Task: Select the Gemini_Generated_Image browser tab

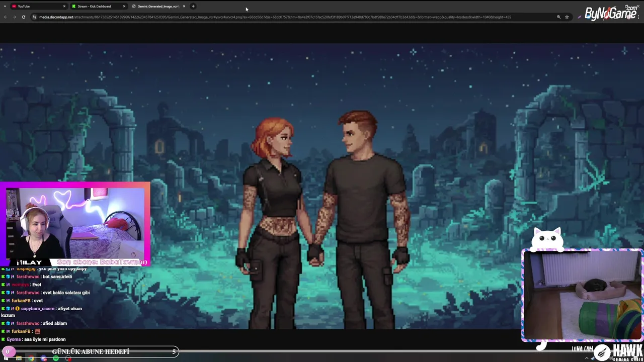Action: point(158,6)
